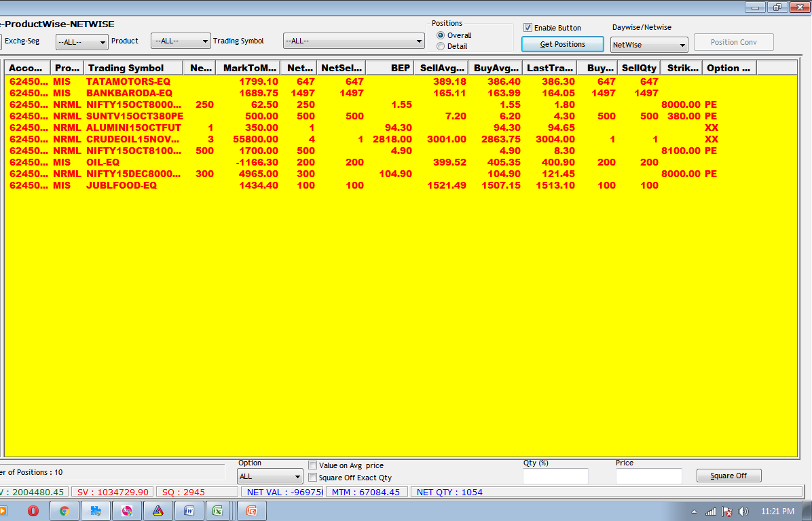This screenshot has height=521, width=812.
Task: Sort by the Strik... column header
Action: (682, 68)
